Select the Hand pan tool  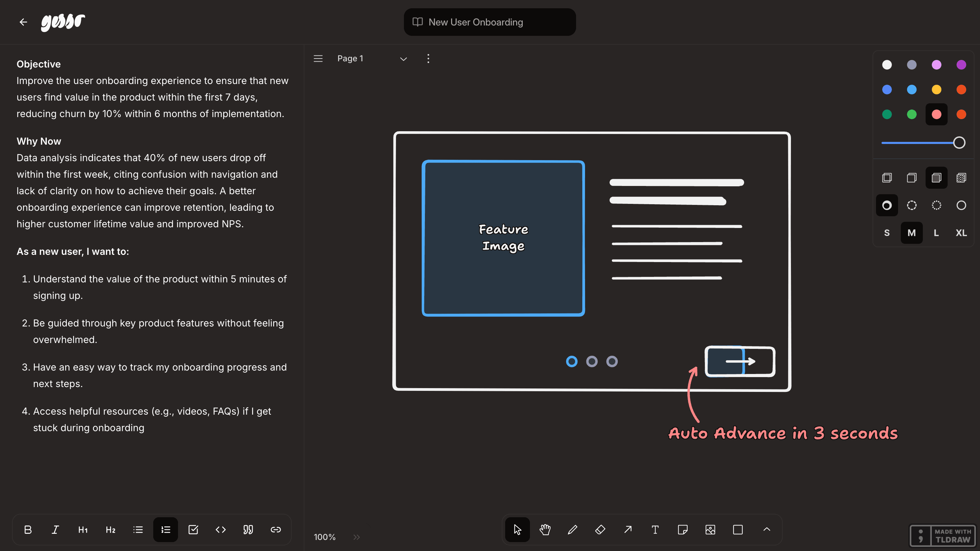coord(545,530)
